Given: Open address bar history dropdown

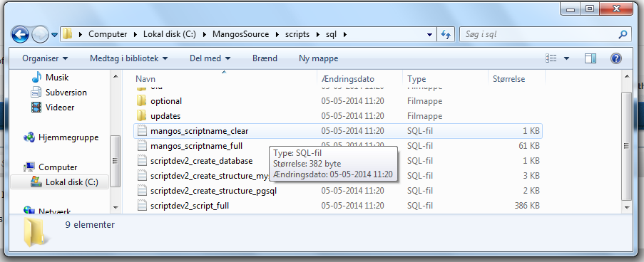Looking at the screenshot, I should [429, 35].
